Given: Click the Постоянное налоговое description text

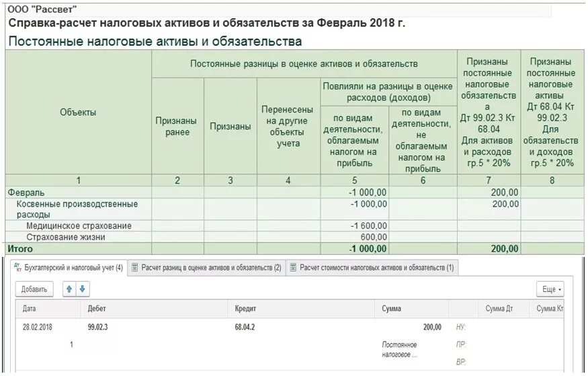Looking at the screenshot, I should [399, 349].
